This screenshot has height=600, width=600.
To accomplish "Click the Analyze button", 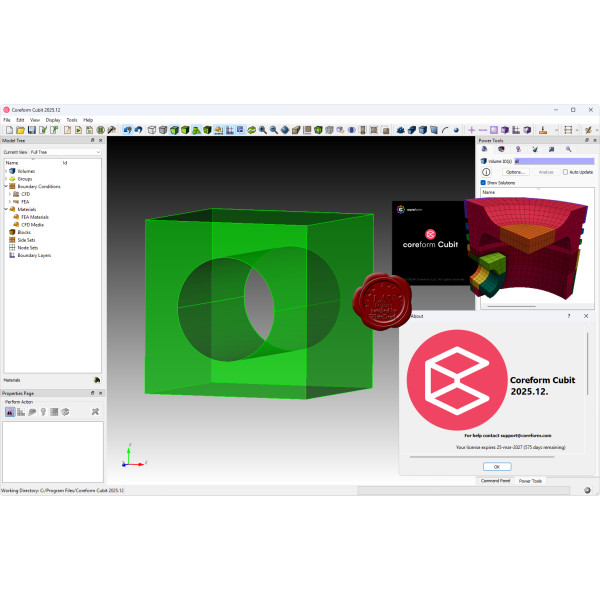I will pyautogui.click(x=546, y=172).
